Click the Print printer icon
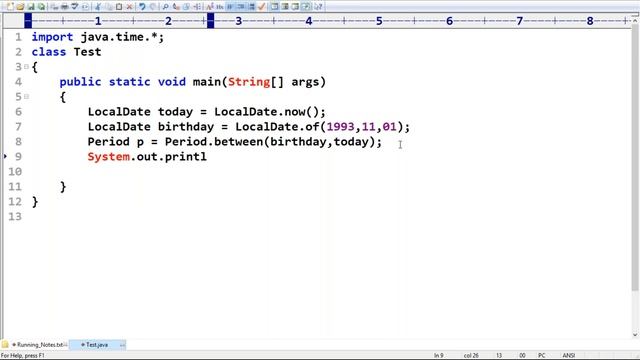The width and height of the screenshot is (640, 360). pyautogui.click(x=64, y=7)
